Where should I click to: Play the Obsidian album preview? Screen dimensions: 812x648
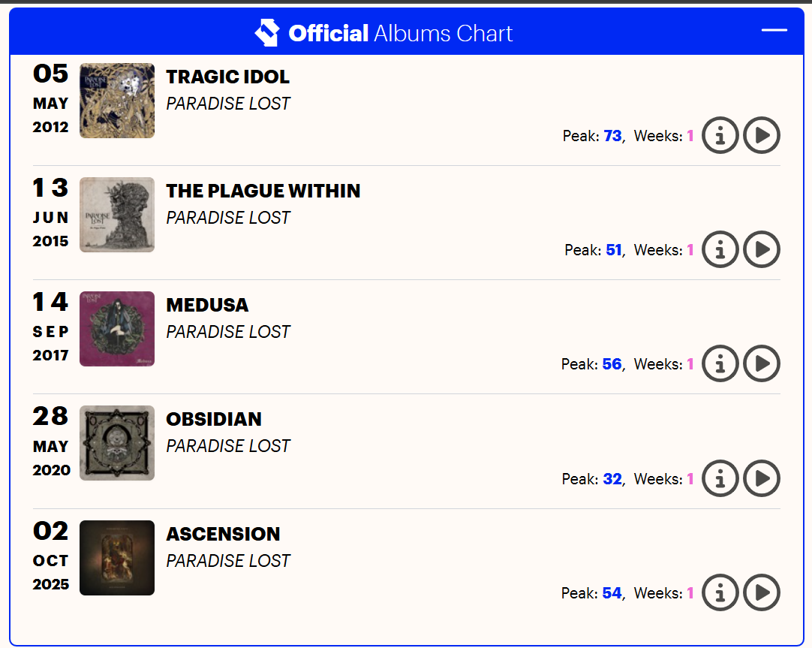coord(762,478)
